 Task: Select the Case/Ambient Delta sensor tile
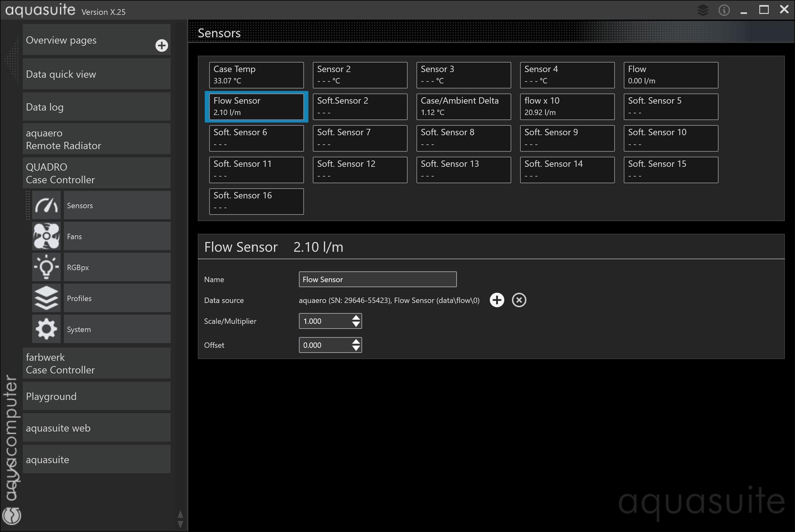click(x=463, y=107)
